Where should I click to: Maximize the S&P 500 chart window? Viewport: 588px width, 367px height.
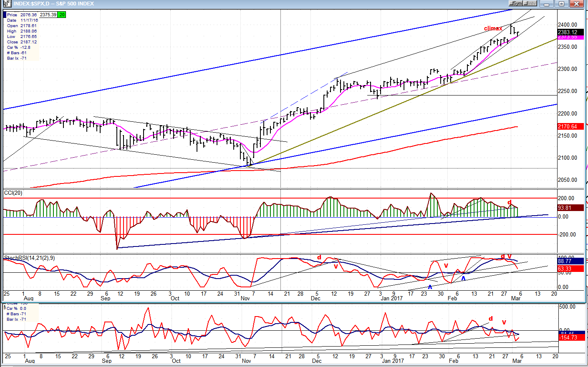click(562, 4)
